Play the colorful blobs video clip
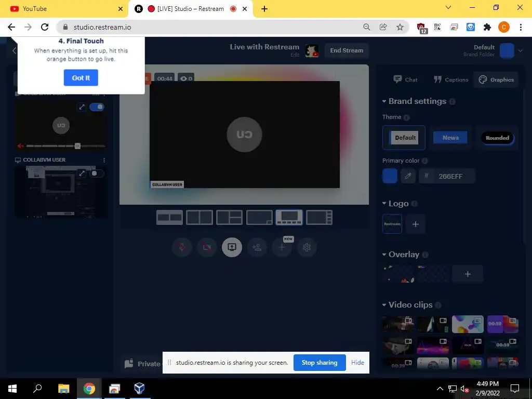The height and width of the screenshot is (399, 532). [x=468, y=324]
